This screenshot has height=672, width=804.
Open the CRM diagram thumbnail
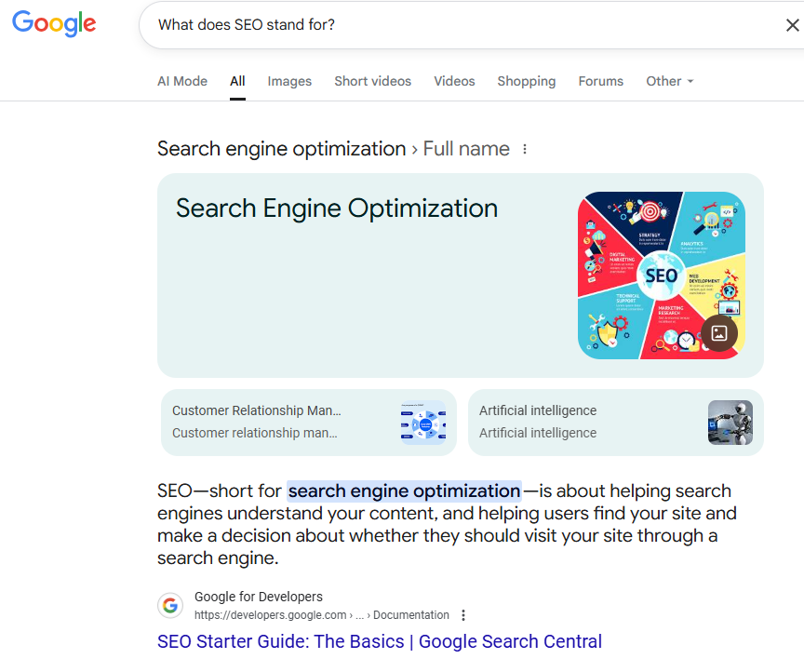423,423
